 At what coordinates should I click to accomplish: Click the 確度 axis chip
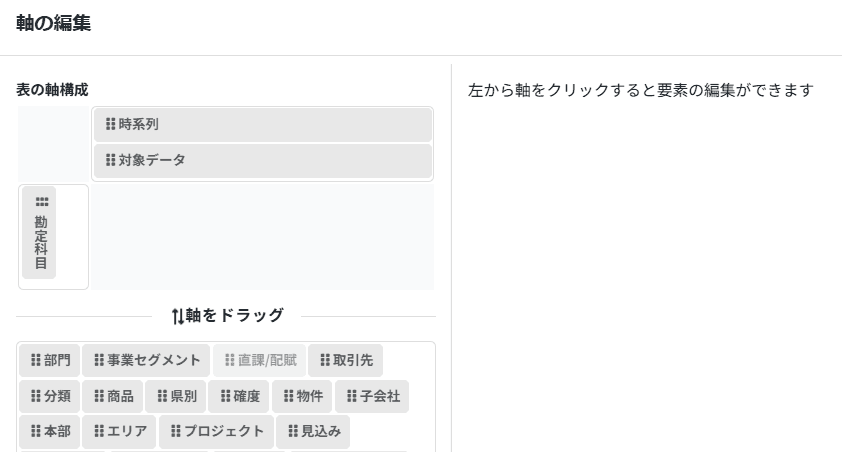pyautogui.click(x=239, y=396)
